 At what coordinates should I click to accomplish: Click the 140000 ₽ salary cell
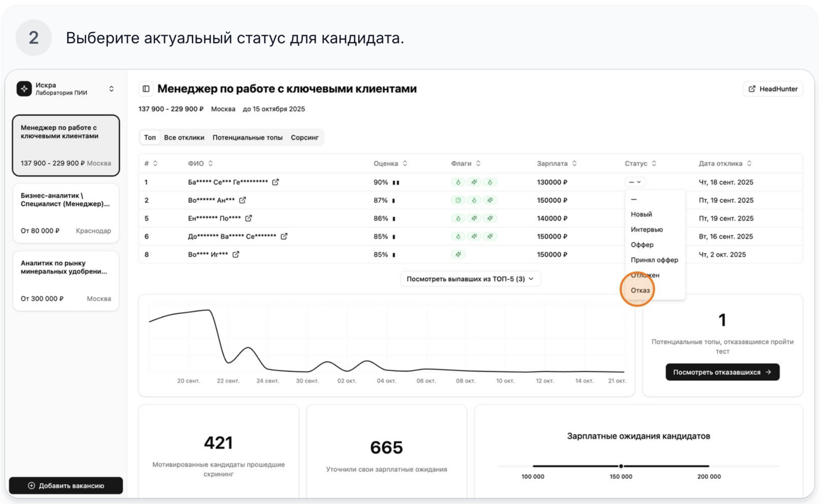tap(552, 218)
